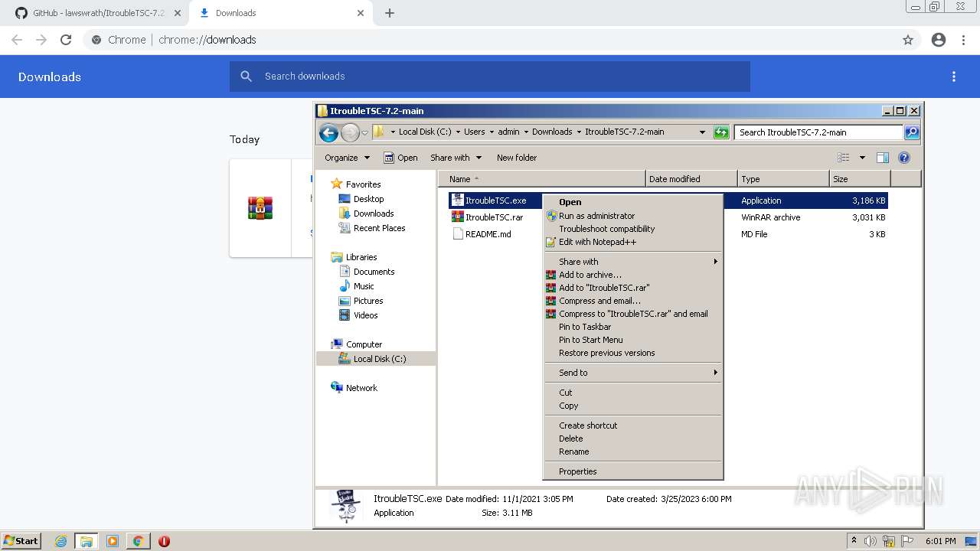Click the WinRAR icon in Chrome downloads
The width and height of the screenshot is (980, 551).
260,208
